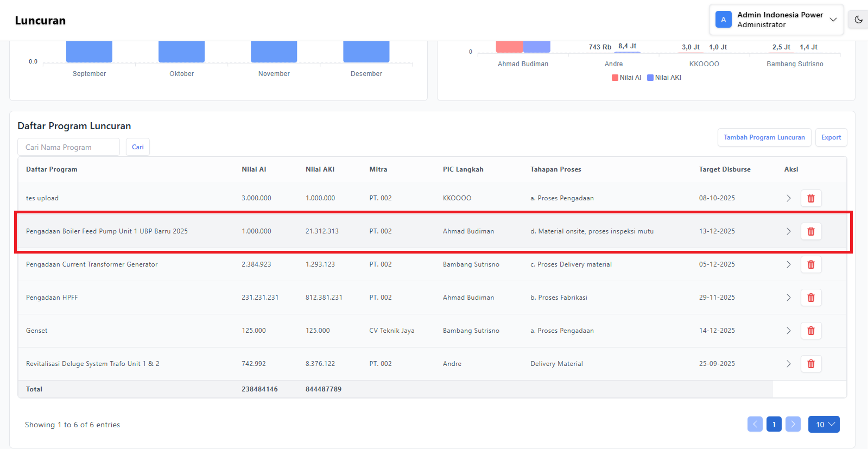Open Admin Indonesia Power account dropdown
This screenshot has width=868, height=449.
coord(833,20)
